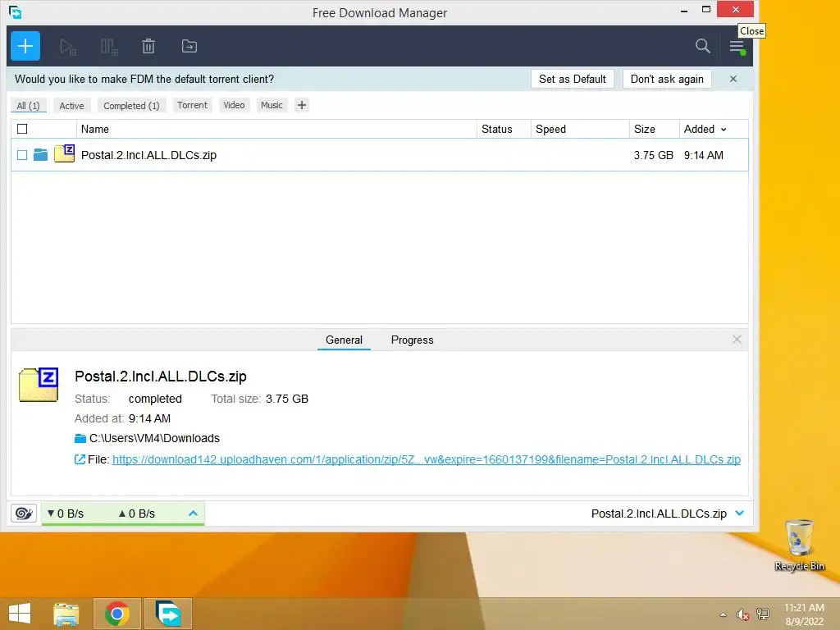This screenshot has width=840, height=630.
Task: Select the Torrent filter tab
Action: tap(192, 105)
